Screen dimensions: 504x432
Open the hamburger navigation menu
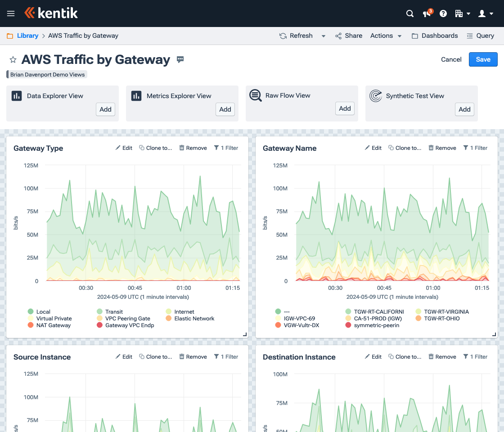pyautogui.click(x=10, y=13)
